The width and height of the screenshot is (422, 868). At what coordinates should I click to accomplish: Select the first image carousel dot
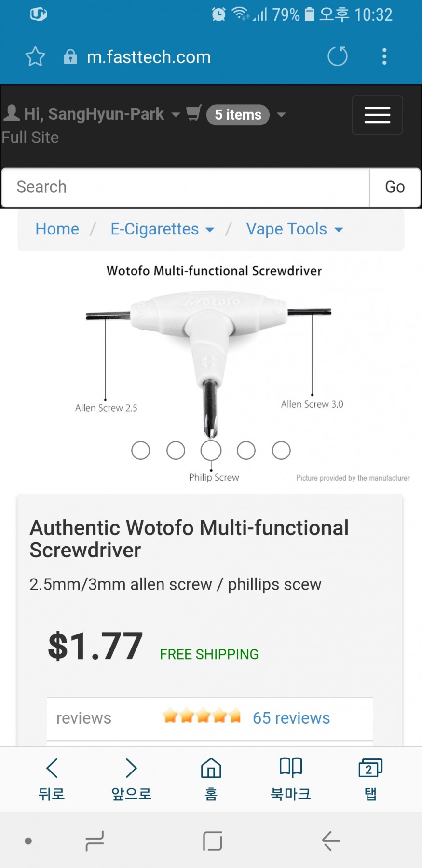[140, 451]
